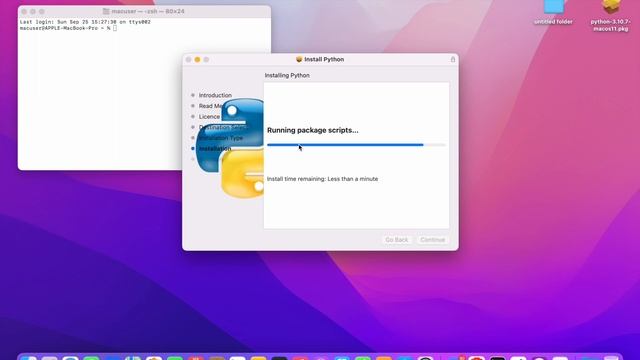Zoom the Terminal window with green button
Image resolution: width=640 pixels, height=360 pixels.
tap(42, 11)
